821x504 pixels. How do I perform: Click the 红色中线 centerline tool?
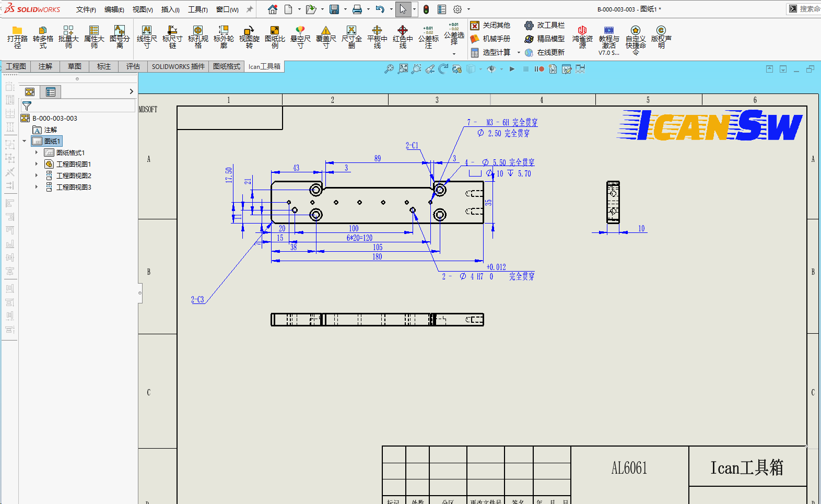pos(403,31)
